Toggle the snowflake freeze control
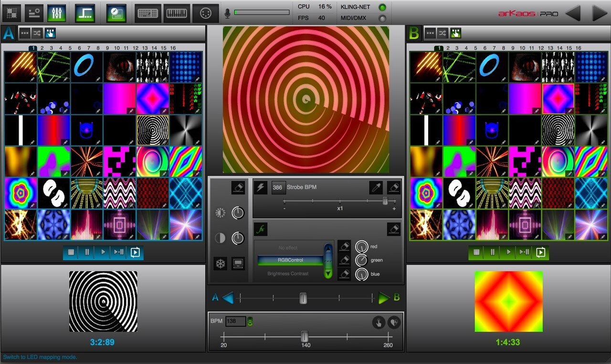The height and width of the screenshot is (364, 611). click(220, 263)
